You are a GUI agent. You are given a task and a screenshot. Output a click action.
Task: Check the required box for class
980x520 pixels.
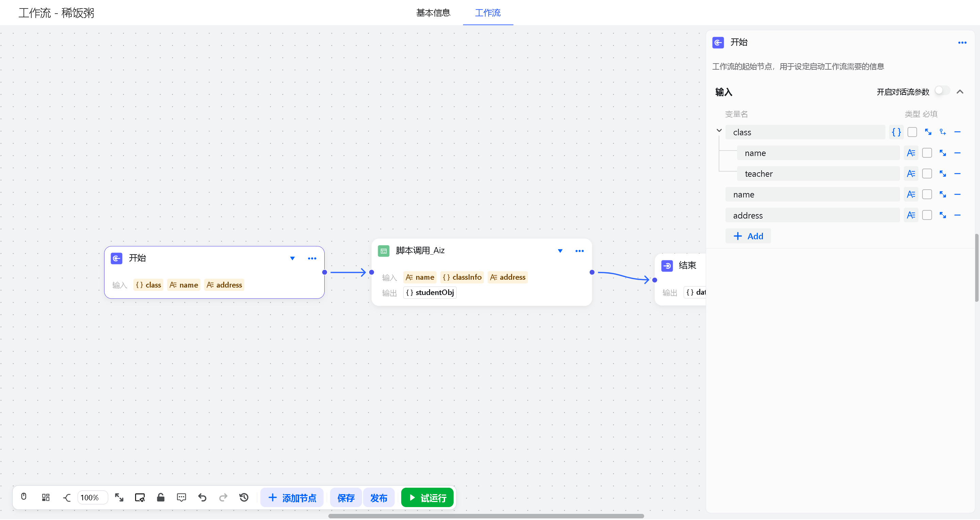[x=912, y=132]
